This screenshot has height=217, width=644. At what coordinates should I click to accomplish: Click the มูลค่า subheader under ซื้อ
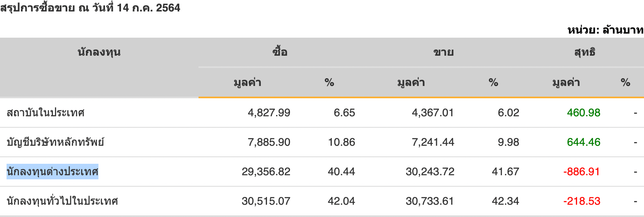(247, 83)
